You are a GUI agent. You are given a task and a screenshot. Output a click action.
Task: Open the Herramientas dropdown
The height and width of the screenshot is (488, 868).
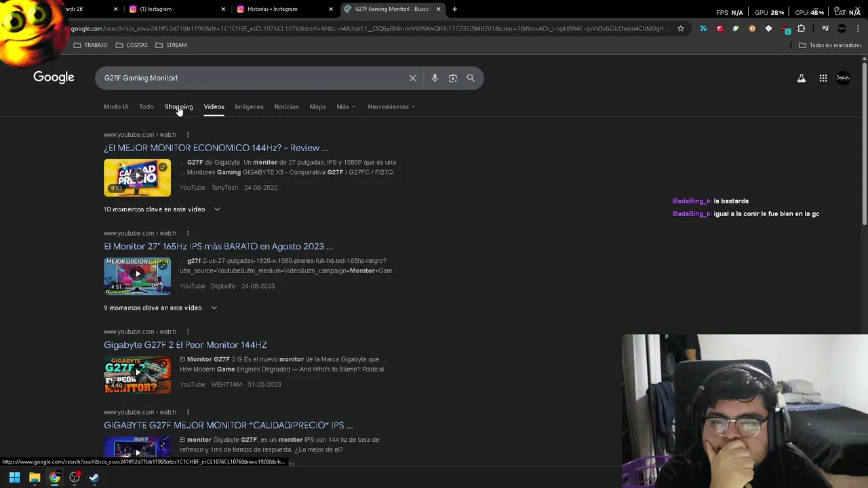click(391, 106)
